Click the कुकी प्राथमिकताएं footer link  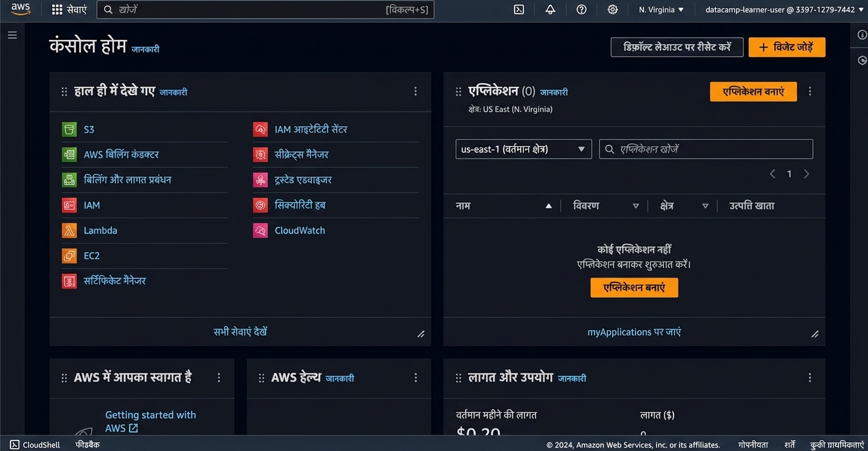click(x=837, y=445)
